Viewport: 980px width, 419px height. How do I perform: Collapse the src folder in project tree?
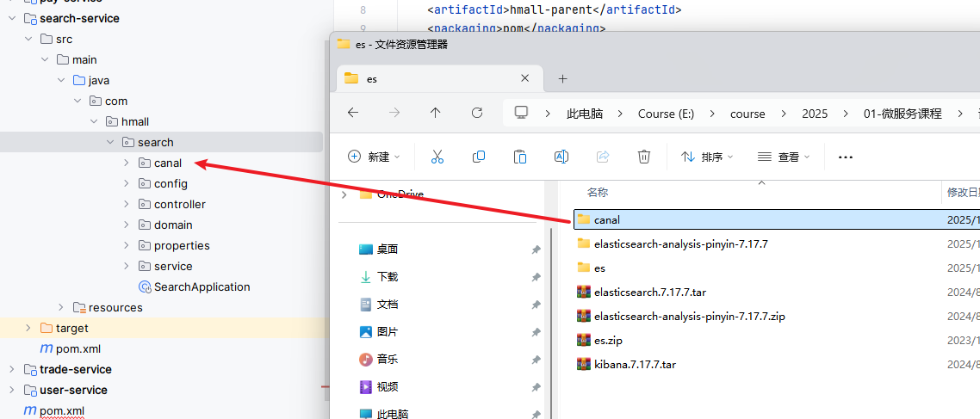[x=28, y=40]
